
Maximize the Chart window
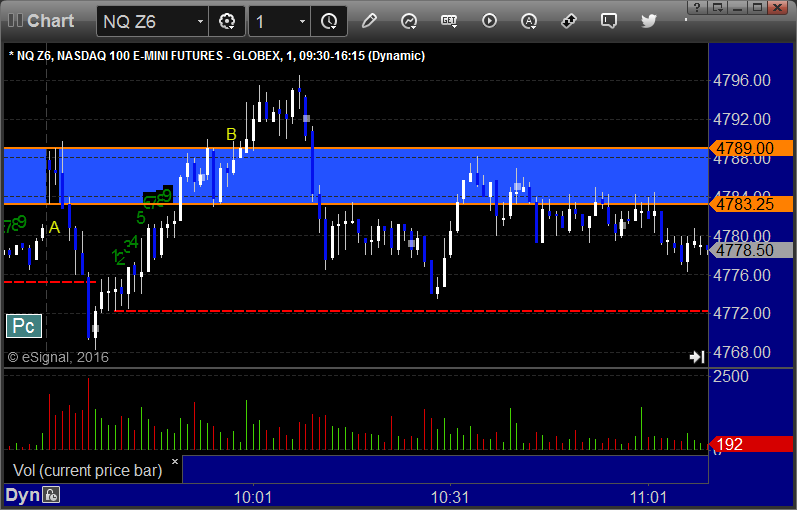[x=757, y=7]
